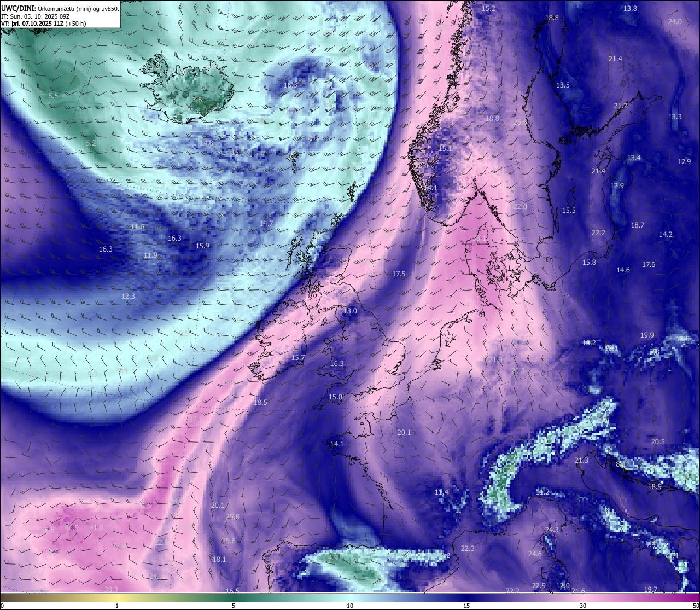Click the 12.0 value on the map
The height and width of the screenshot is (610, 700).
[x=563, y=585]
